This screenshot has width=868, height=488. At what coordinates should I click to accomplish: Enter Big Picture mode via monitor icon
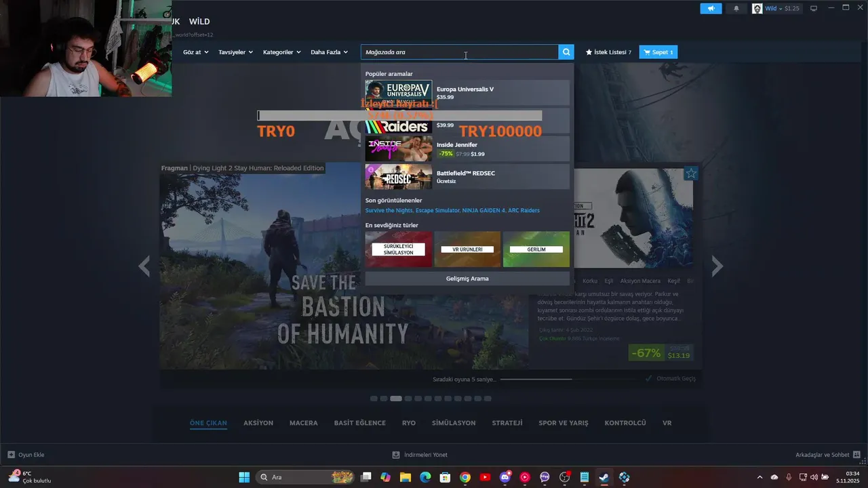(x=814, y=8)
